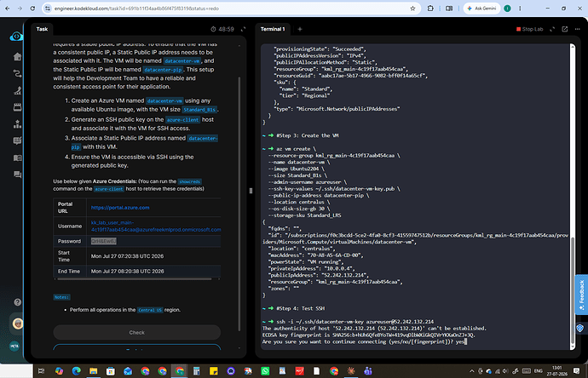Screen dimensions: 588x378
Task: Reveal the masked Password value
Action: pos(103,241)
